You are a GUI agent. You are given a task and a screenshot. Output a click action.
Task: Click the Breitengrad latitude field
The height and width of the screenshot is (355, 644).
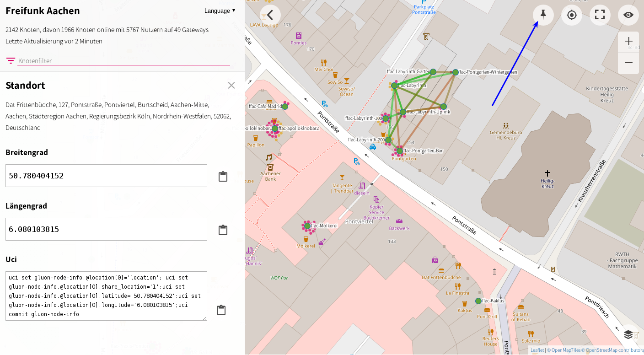(x=106, y=176)
